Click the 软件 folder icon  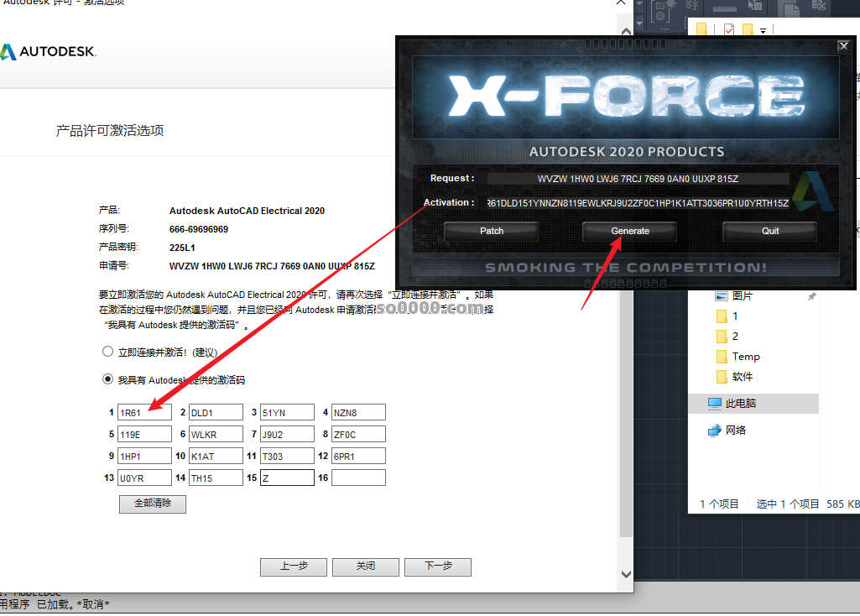click(x=722, y=377)
